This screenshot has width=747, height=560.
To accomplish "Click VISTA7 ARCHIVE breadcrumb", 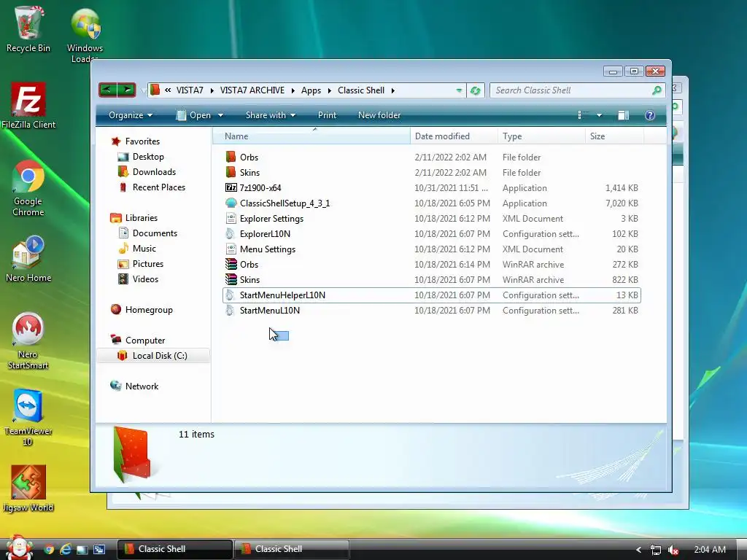I will click(252, 90).
